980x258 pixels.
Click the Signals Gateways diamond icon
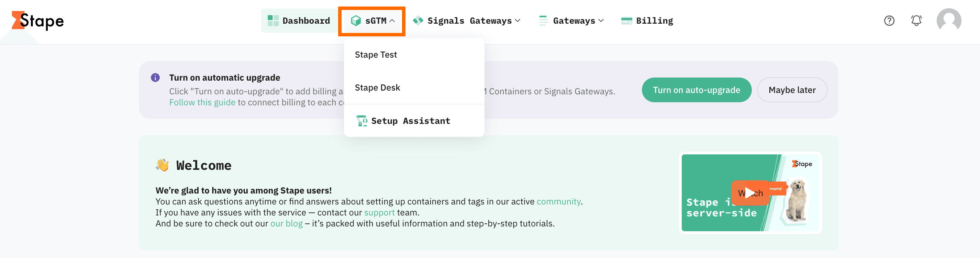[x=418, y=21]
